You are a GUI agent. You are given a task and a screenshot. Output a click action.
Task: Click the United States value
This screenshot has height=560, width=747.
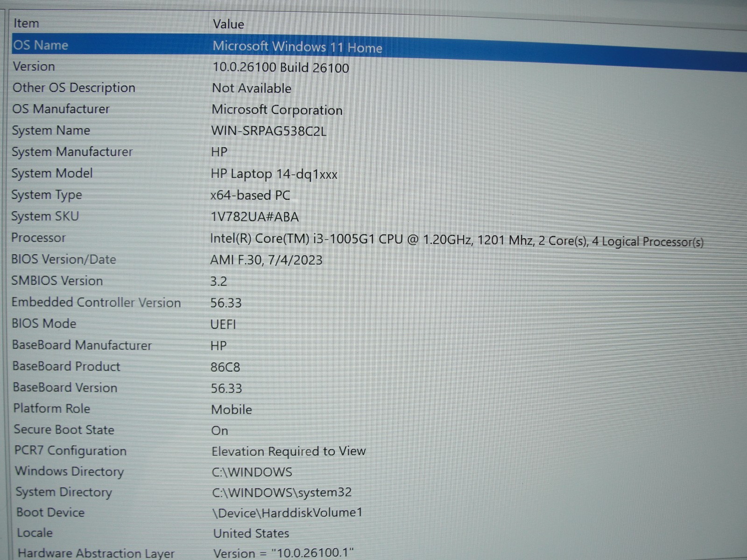251,533
